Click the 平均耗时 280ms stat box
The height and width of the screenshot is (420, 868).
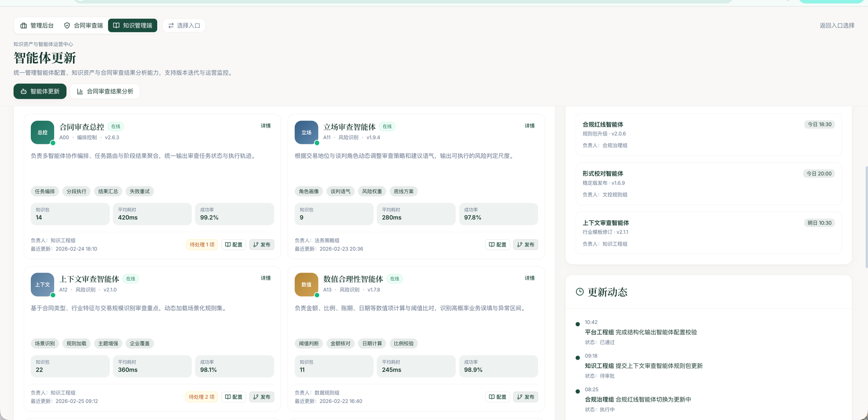point(416,214)
